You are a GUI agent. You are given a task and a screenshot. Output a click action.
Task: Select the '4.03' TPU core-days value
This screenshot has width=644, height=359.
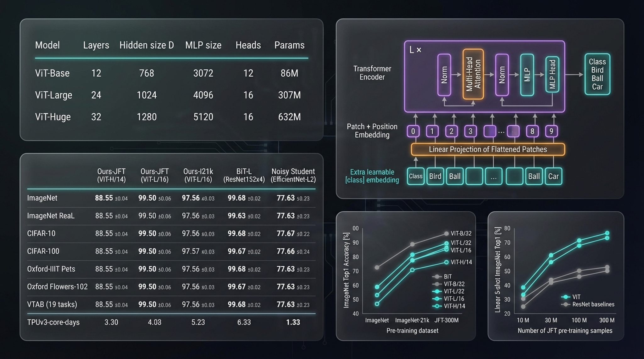pyautogui.click(x=154, y=322)
